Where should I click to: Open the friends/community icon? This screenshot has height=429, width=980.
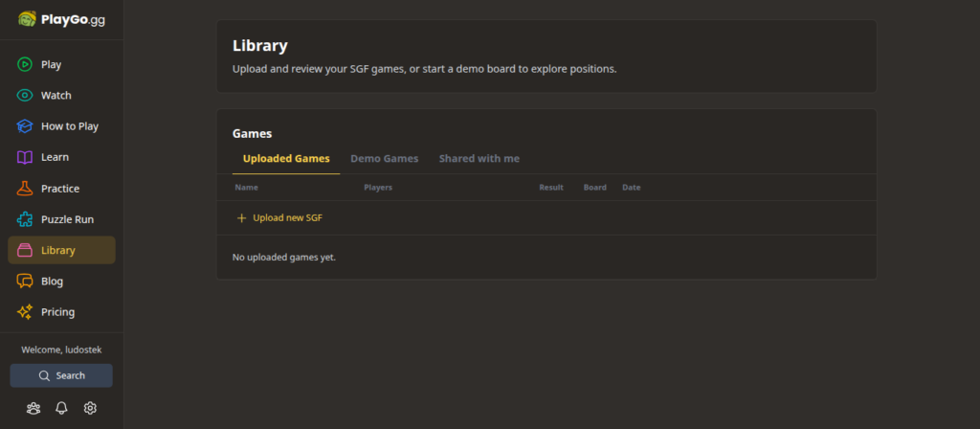(33, 408)
